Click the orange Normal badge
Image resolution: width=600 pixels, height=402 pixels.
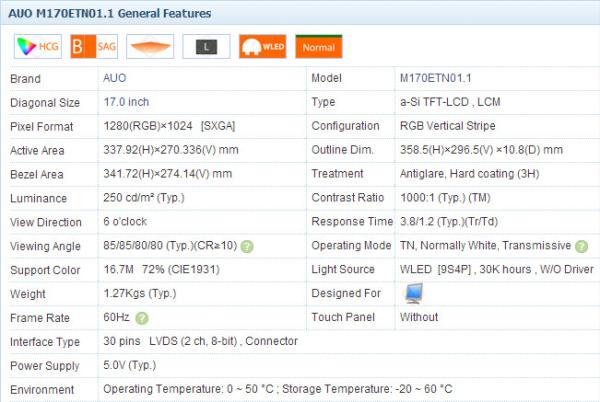pos(319,46)
